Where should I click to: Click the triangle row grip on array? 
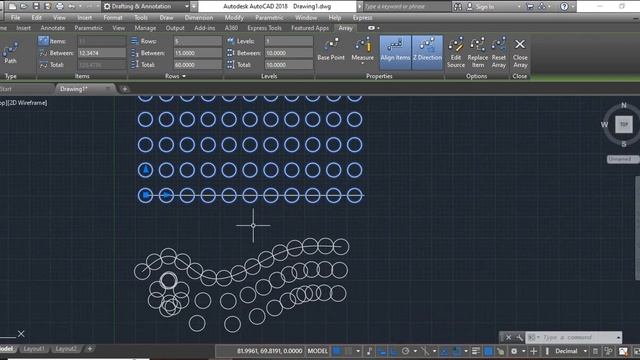(x=145, y=169)
